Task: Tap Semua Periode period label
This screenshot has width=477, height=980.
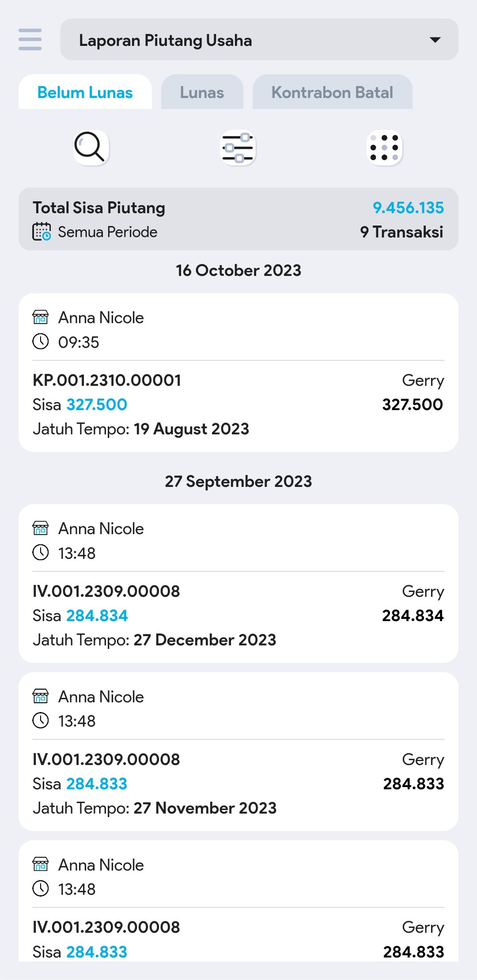Action: (108, 232)
